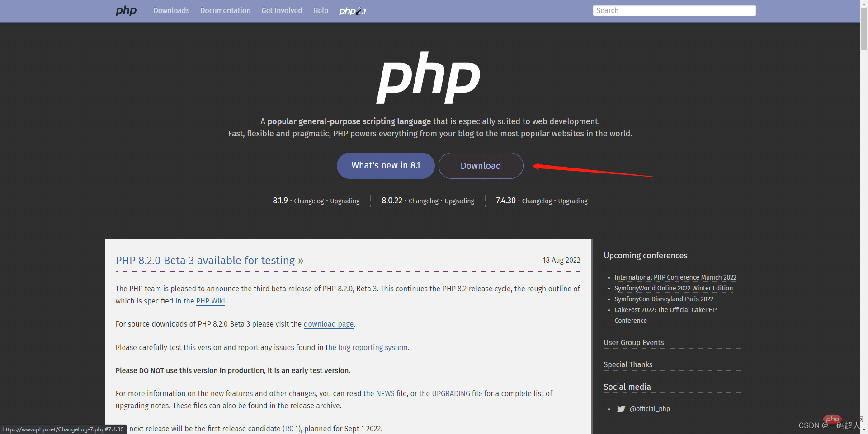The height and width of the screenshot is (434, 868).
Task: Click the php logo in the navbar
Action: 126,10
